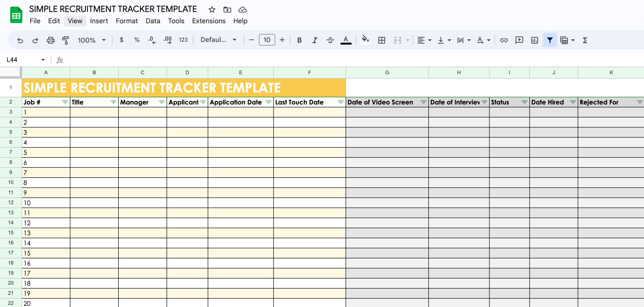
Task: Select row 10 header
Action: click(x=11, y=183)
